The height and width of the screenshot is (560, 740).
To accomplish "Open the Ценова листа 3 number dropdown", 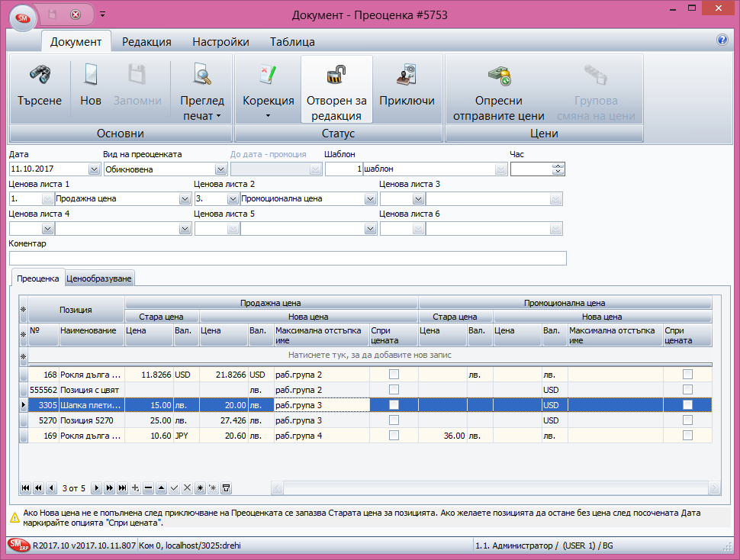I will pyautogui.click(x=418, y=199).
